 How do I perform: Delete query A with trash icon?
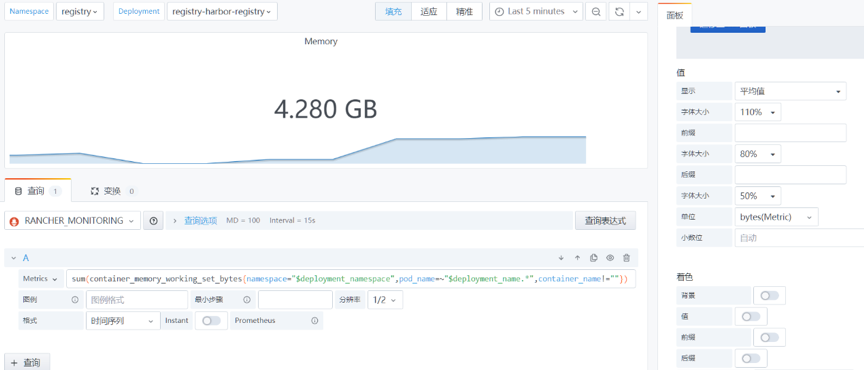[627, 258]
